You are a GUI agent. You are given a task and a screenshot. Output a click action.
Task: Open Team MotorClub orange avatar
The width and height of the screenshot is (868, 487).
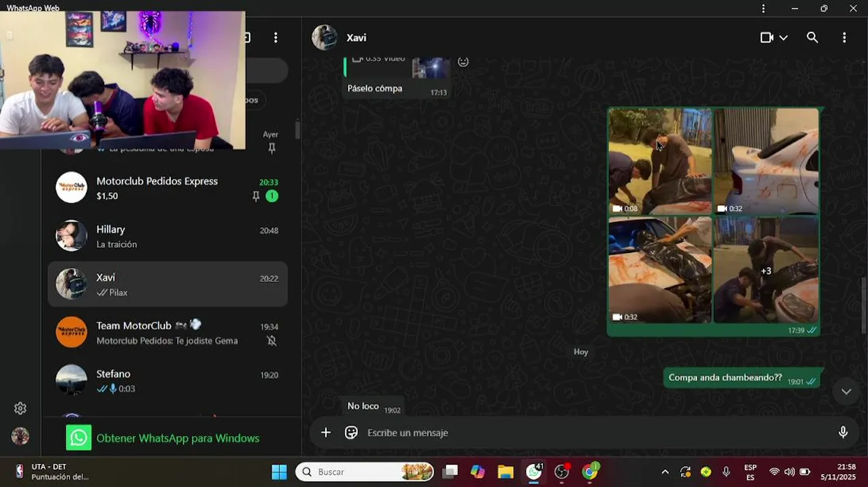72,332
